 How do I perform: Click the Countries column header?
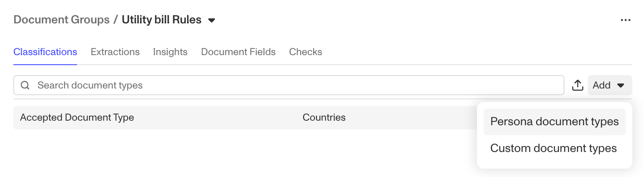pyautogui.click(x=324, y=117)
